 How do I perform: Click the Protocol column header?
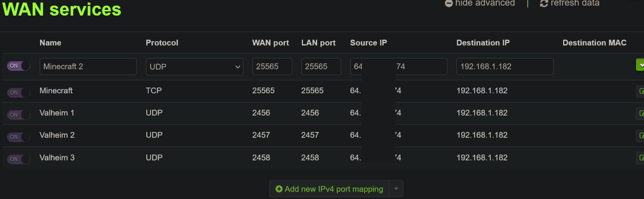(162, 43)
